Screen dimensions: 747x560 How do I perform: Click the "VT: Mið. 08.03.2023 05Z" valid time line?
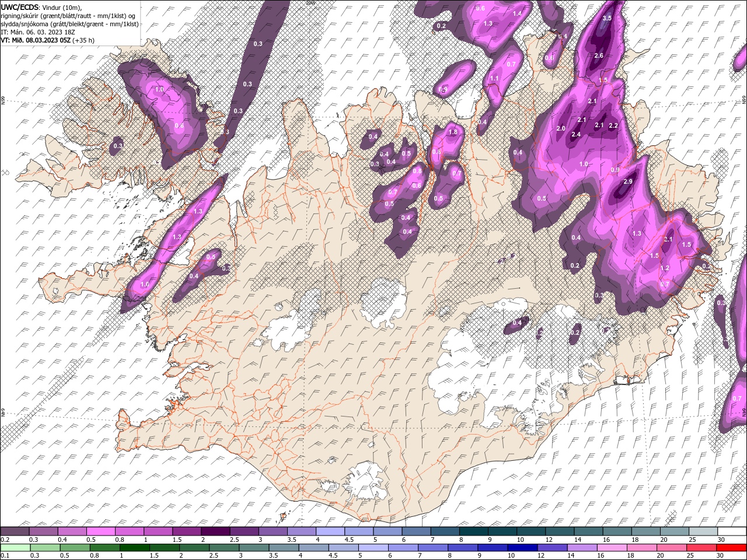pos(36,40)
